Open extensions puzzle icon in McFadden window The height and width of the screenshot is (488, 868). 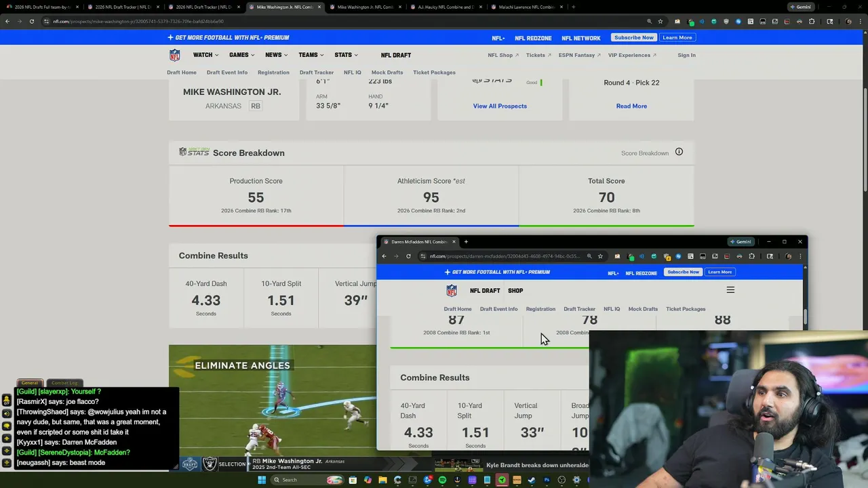[x=751, y=256]
